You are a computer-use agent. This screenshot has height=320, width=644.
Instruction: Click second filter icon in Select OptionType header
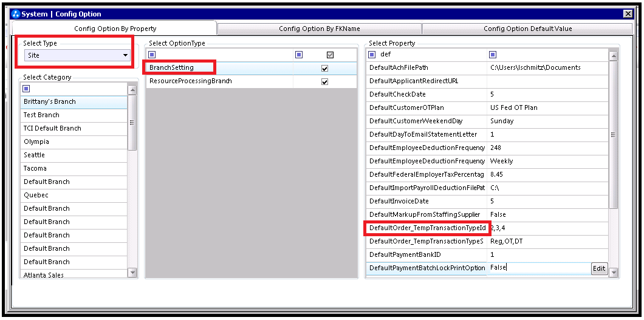tap(299, 55)
